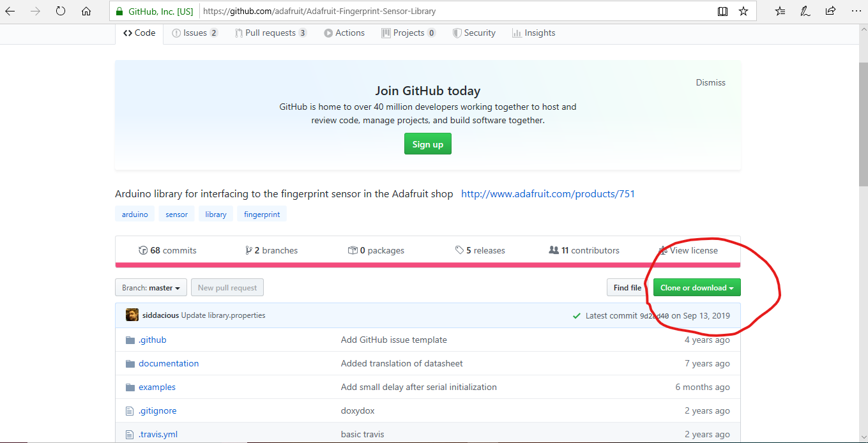Click the language bar color strip
Viewport: 868px width, 443px height.
(x=428, y=264)
